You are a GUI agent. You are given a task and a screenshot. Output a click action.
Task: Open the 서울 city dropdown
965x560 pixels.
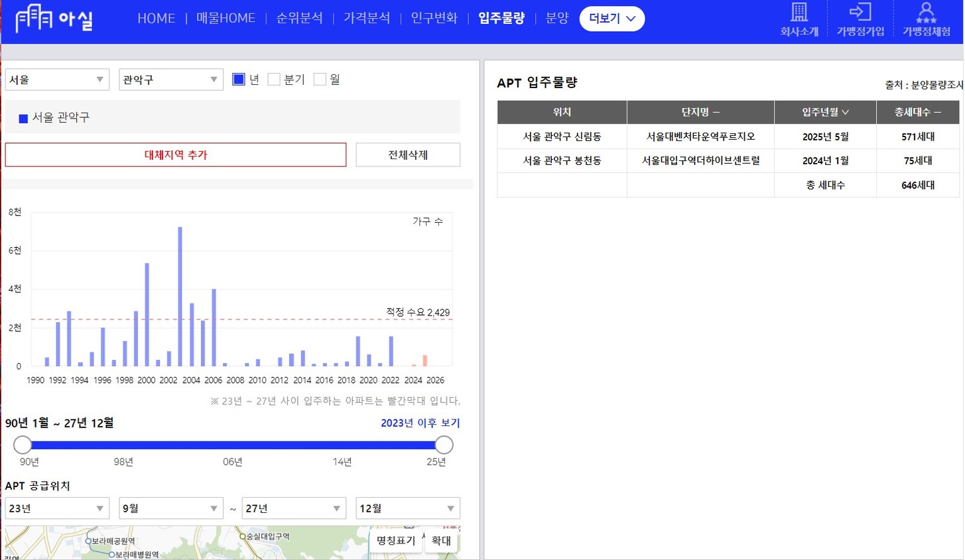[57, 80]
